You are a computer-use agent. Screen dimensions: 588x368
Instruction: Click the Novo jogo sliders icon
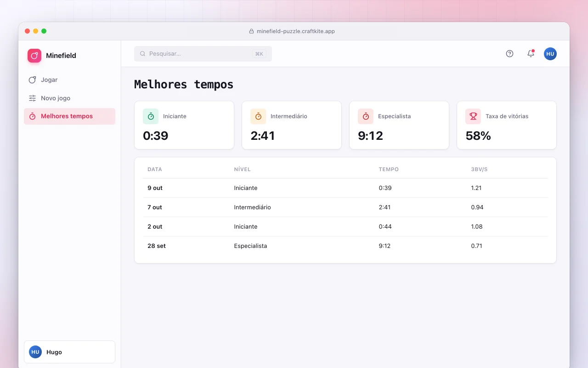[x=32, y=98]
